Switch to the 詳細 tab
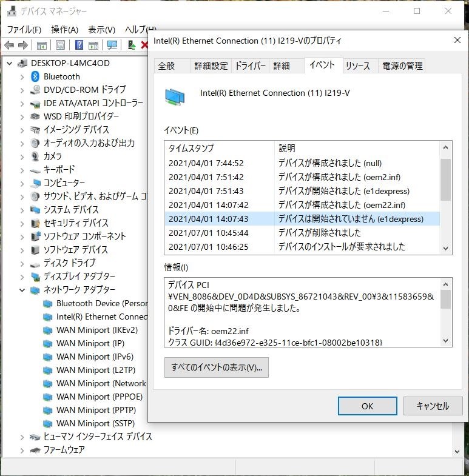 coord(286,65)
